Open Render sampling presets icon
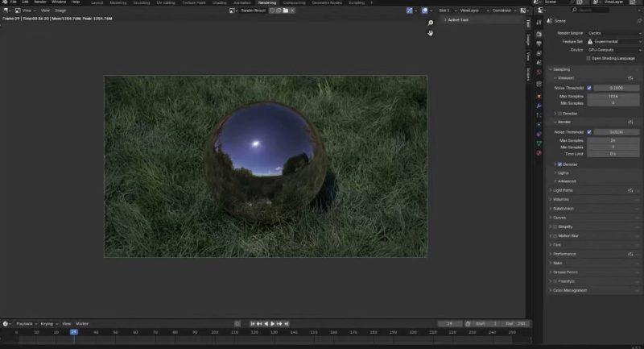The height and width of the screenshot is (349, 644). click(x=630, y=122)
